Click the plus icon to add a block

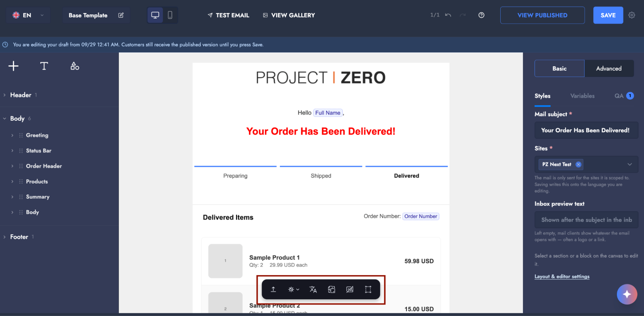click(x=13, y=66)
